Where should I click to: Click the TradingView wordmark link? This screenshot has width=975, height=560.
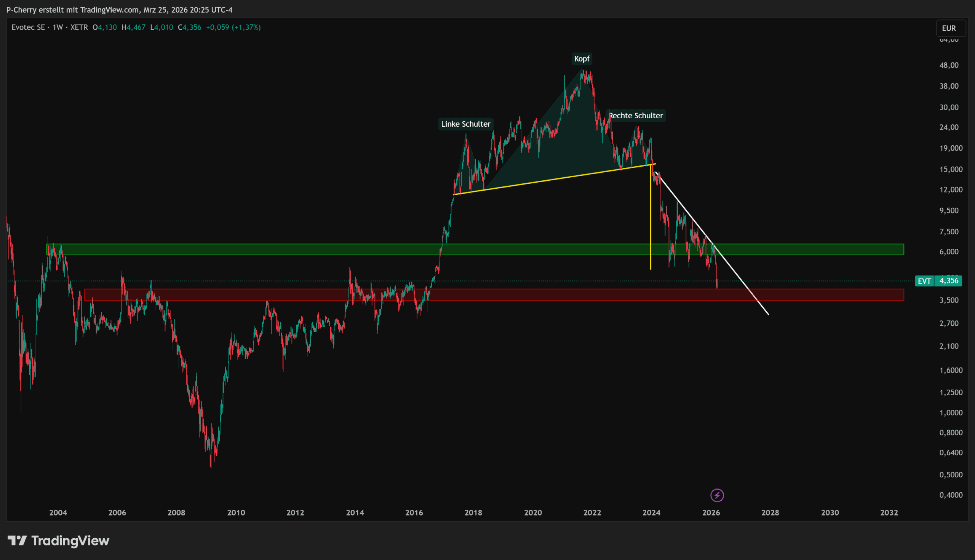pyautogui.click(x=70, y=541)
